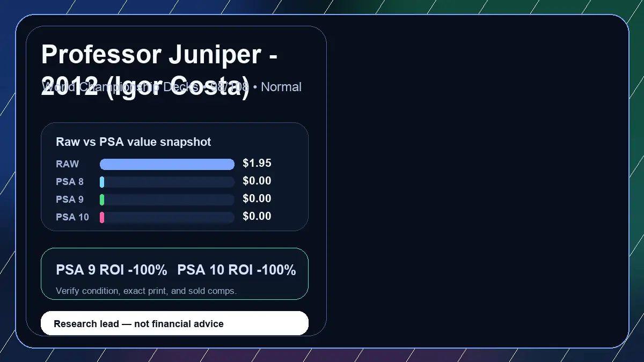
Task: Click the pink PSA 10 bar marker
Action: [x=102, y=218]
